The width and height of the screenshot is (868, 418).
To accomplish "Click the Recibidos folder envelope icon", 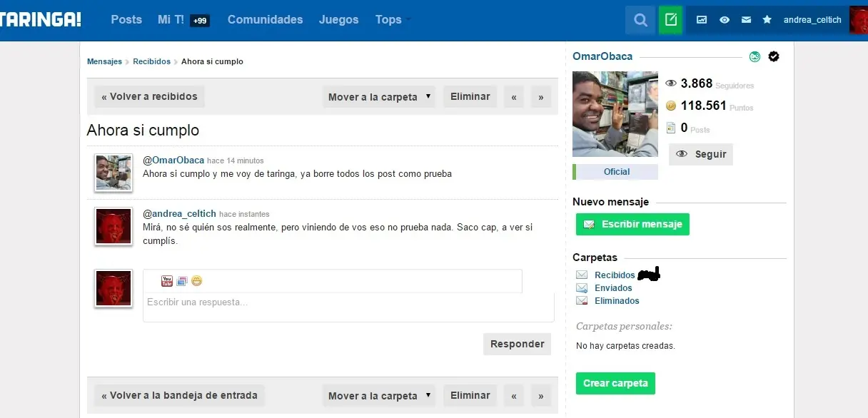I will point(582,275).
